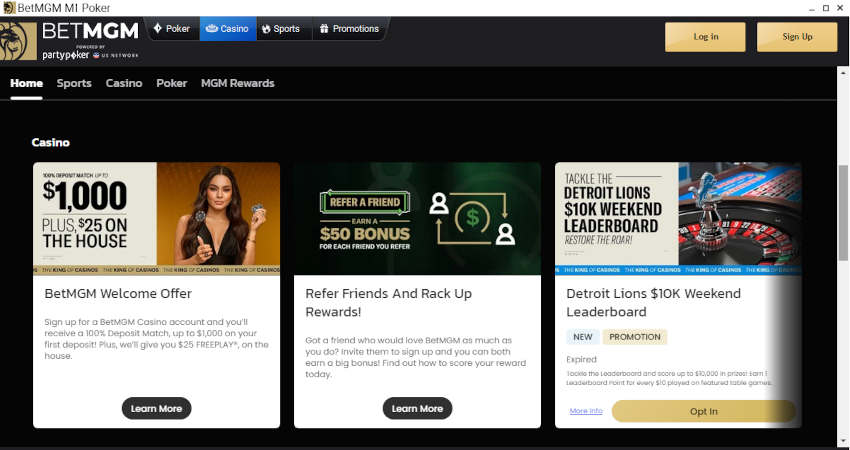Select Sports in the secondary navigation

(74, 83)
